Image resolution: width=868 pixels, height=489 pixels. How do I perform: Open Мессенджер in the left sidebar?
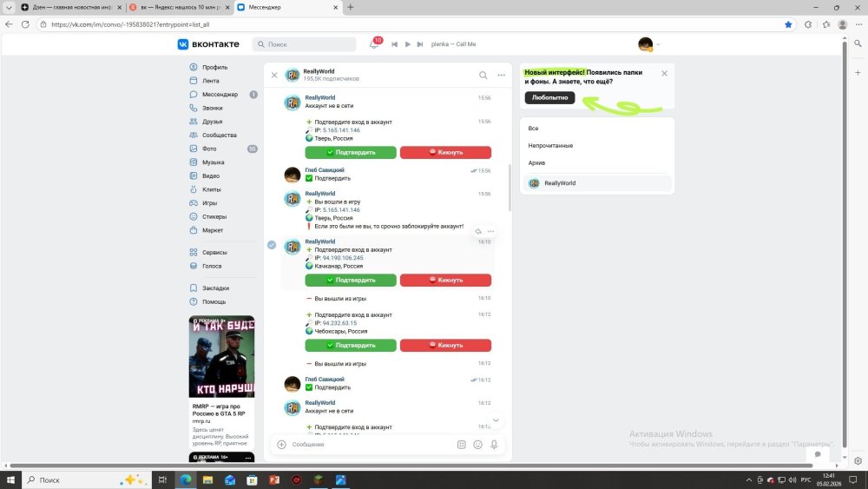[220, 95]
